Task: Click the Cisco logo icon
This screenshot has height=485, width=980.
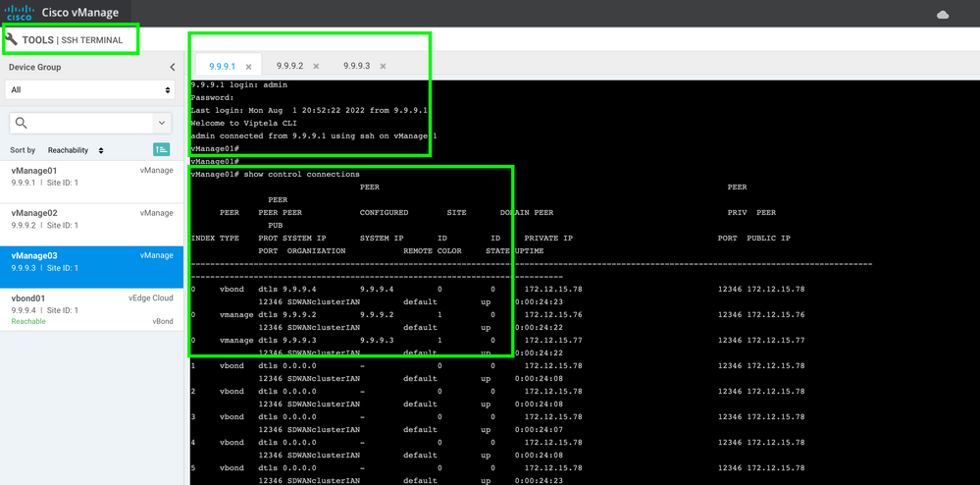Action: (x=19, y=13)
